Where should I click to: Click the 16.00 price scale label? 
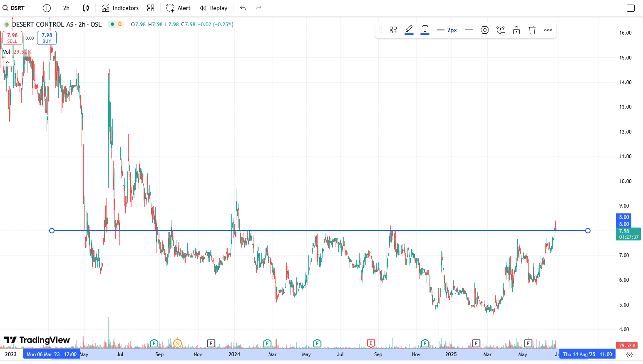point(625,33)
